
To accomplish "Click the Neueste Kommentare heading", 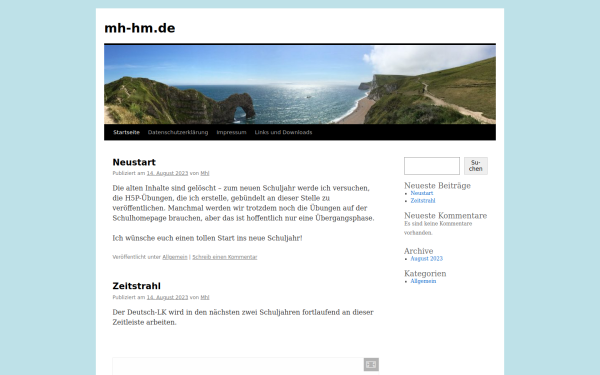I will tap(445, 215).
